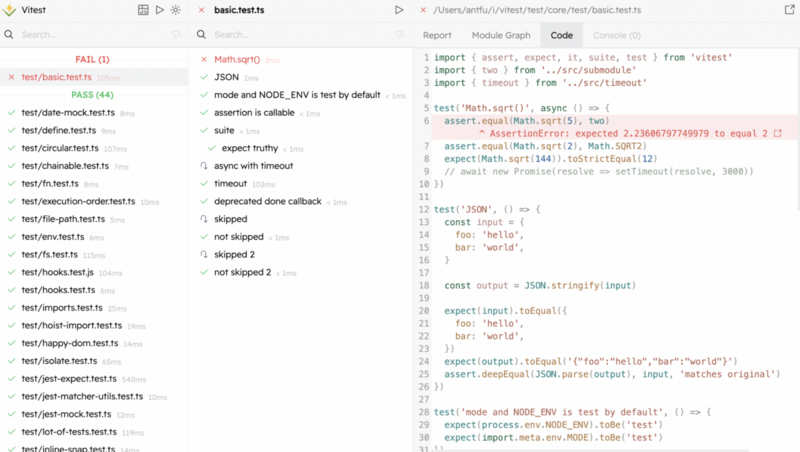Open test/fs.test.ts
Image resolution: width=800 pixels, height=452 pixels.
pyautogui.click(x=94, y=255)
